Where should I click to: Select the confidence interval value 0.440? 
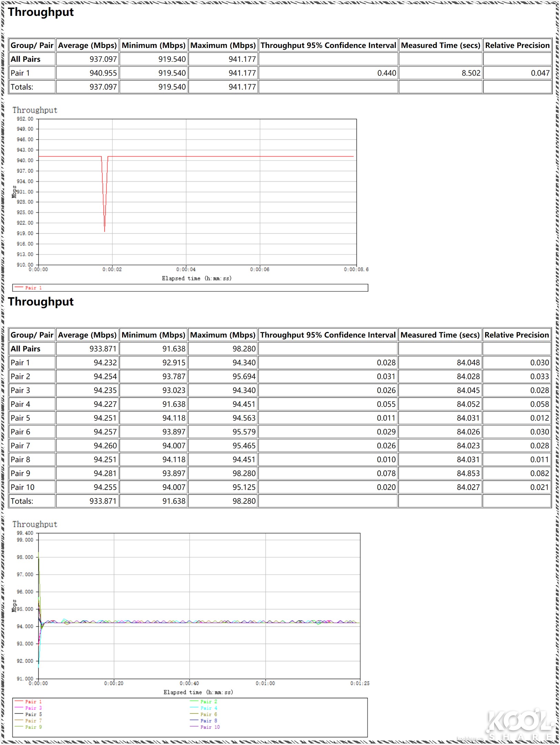coord(387,73)
